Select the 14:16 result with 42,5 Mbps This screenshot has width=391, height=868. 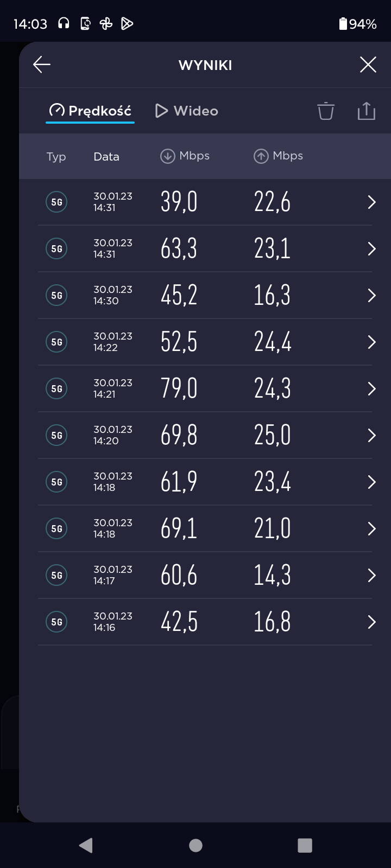click(x=371, y=622)
